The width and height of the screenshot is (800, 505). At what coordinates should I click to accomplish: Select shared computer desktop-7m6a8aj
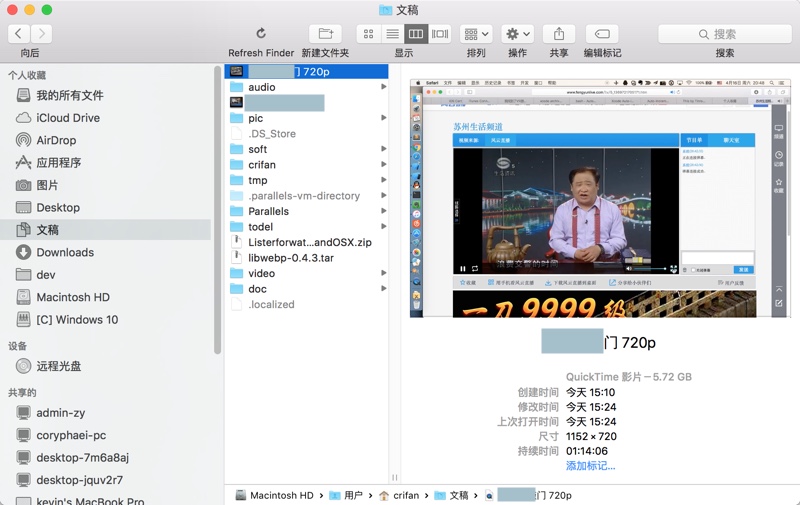click(x=82, y=458)
